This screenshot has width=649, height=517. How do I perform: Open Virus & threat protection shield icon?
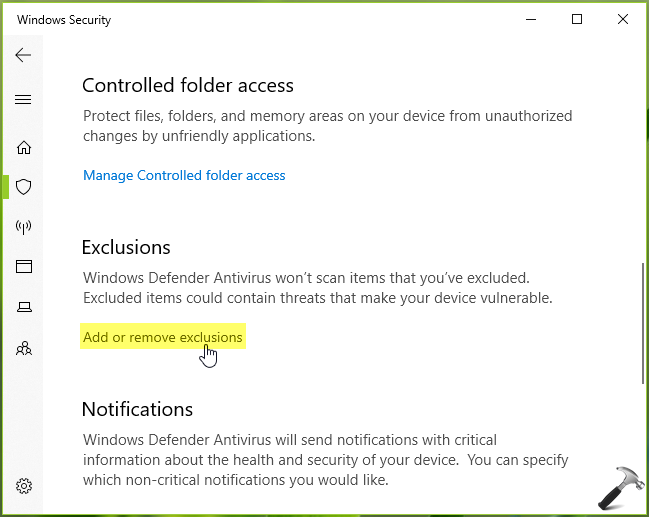pyautogui.click(x=24, y=187)
